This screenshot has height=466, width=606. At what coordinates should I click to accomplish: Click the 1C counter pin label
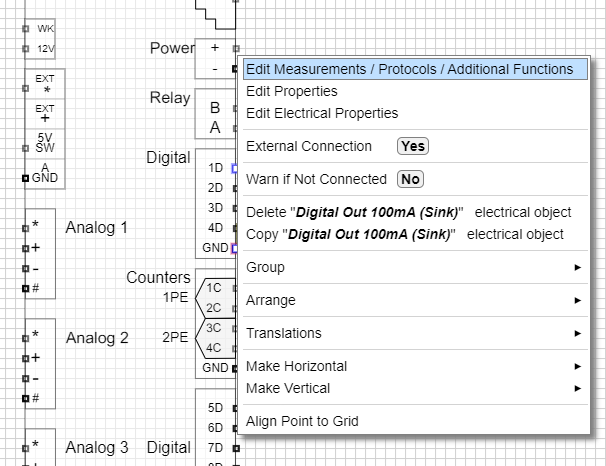pos(213,288)
